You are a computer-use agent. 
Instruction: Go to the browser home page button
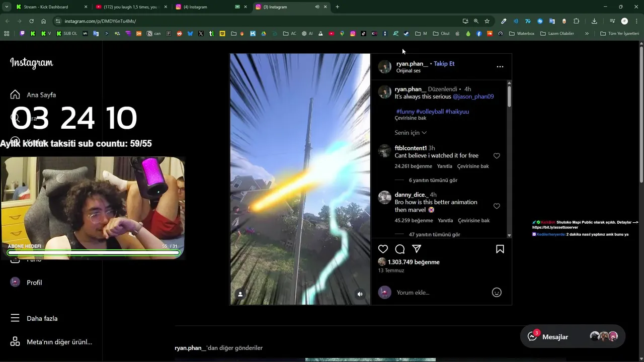(x=44, y=21)
